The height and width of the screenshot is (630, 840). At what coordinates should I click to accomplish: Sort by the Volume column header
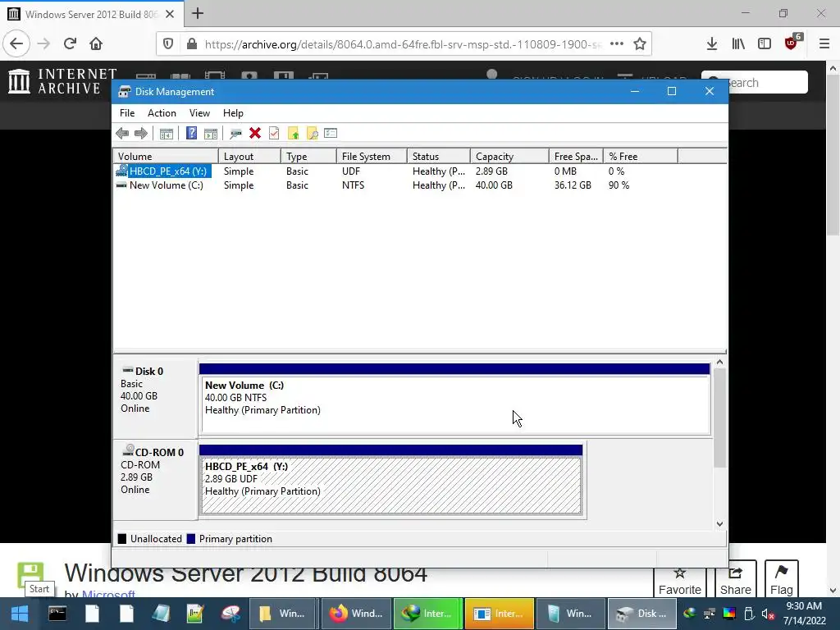click(166, 157)
